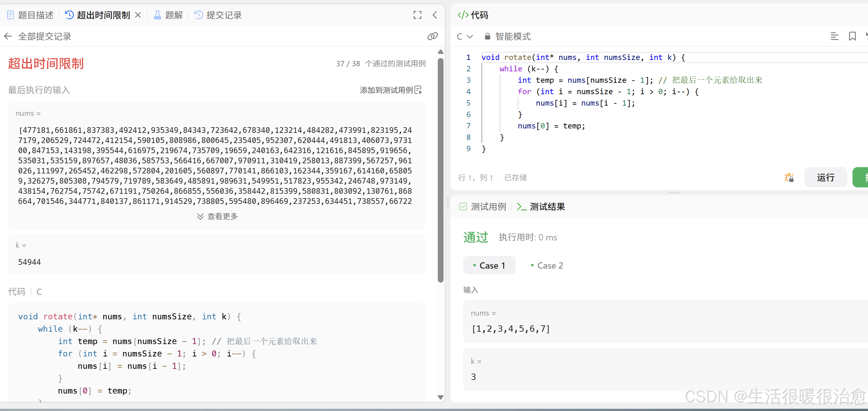The width and height of the screenshot is (868, 411).
Task: Select Case 2 test case
Action: 547,265
